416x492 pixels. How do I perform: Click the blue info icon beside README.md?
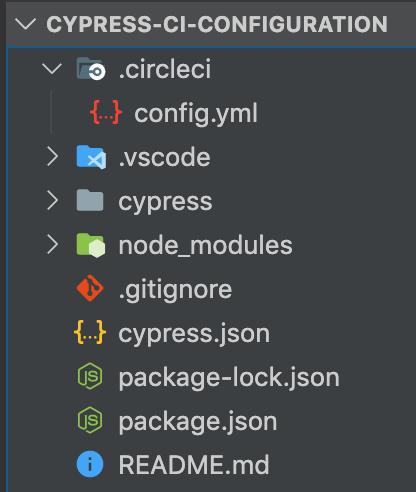point(90,464)
